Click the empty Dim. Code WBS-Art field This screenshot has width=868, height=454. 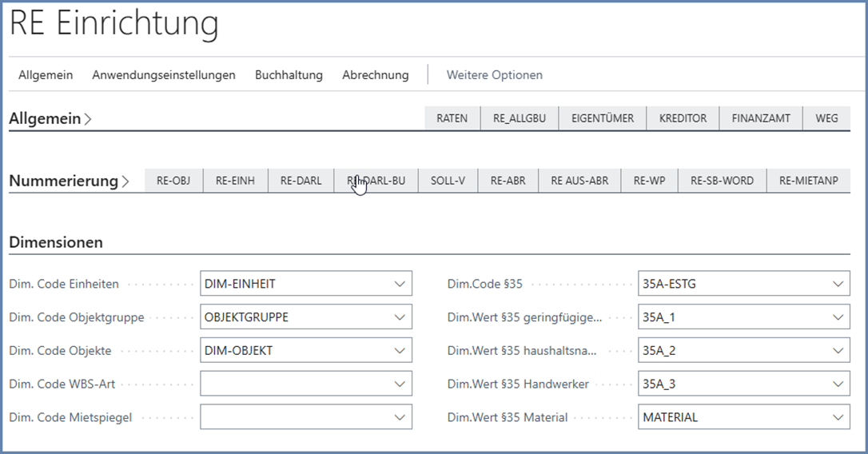296,384
